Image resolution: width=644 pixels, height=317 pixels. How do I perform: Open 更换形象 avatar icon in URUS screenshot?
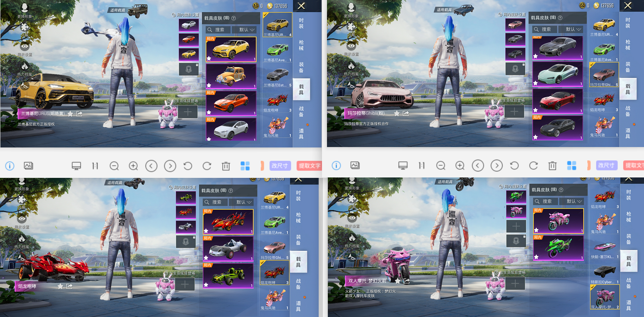25,7
